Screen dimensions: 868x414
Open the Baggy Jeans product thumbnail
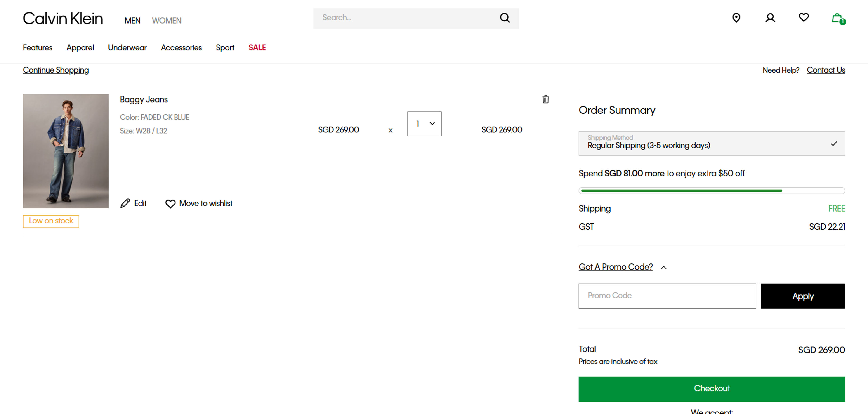66,151
